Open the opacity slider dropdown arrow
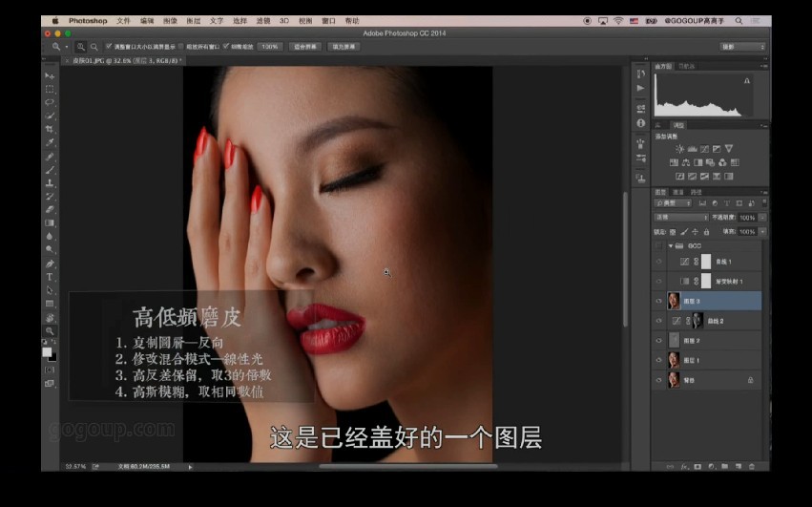812x507 pixels. 762,218
